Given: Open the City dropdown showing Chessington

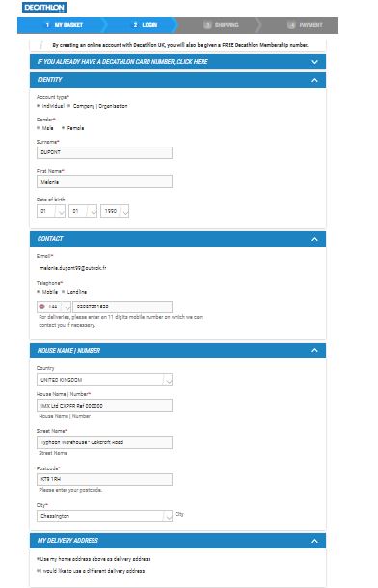Looking at the screenshot, I should click(104, 516).
